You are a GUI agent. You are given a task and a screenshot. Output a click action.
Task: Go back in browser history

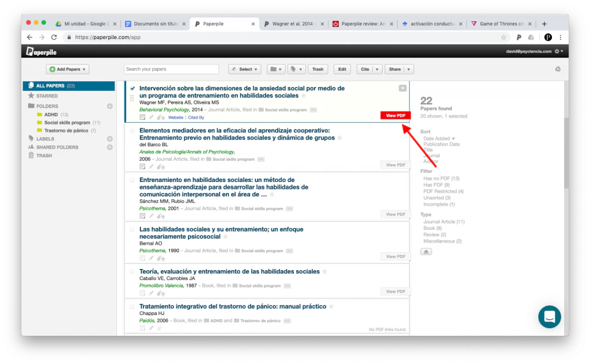29,37
